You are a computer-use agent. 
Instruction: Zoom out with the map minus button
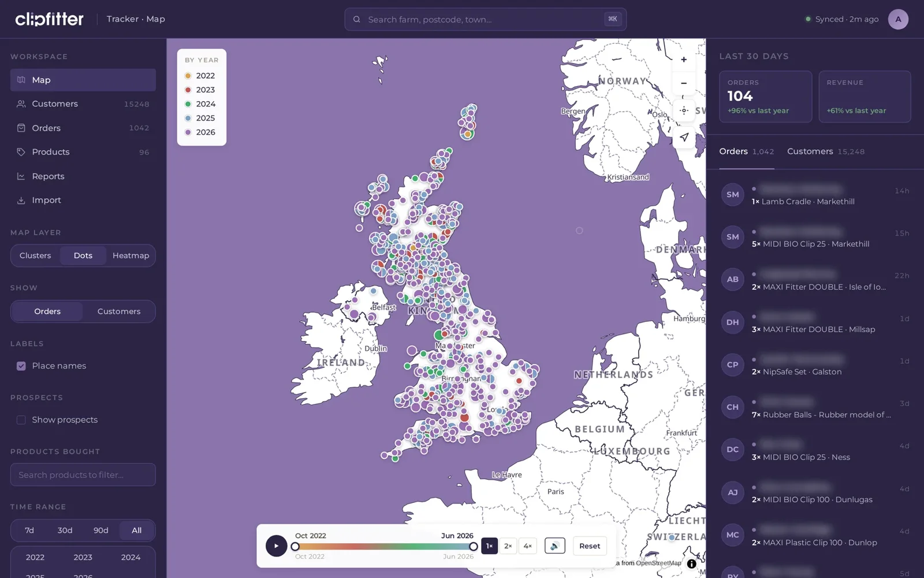tap(684, 83)
